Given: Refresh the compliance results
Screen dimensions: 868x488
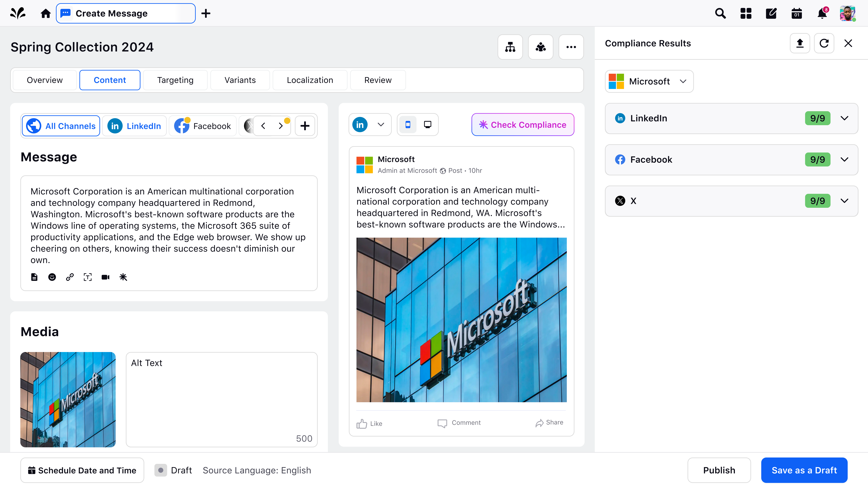Looking at the screenshot, I should pyautogui.click(x=824, y=43).
